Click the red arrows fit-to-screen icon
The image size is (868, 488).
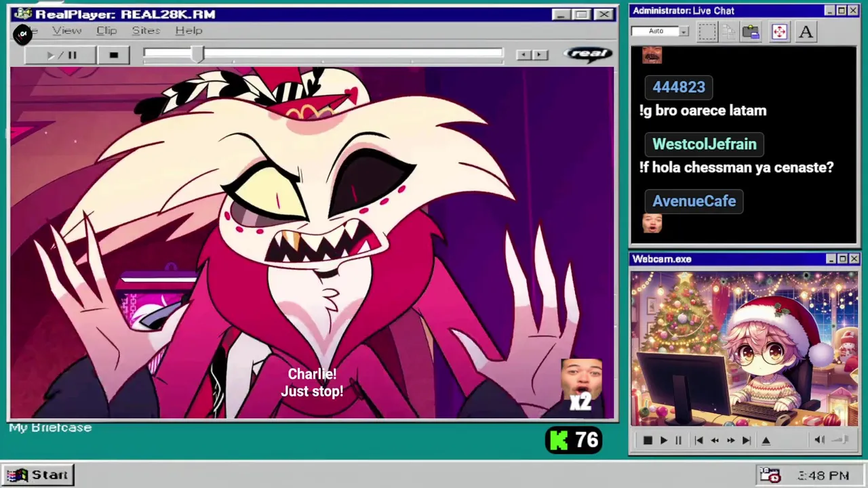pos(779,31)
